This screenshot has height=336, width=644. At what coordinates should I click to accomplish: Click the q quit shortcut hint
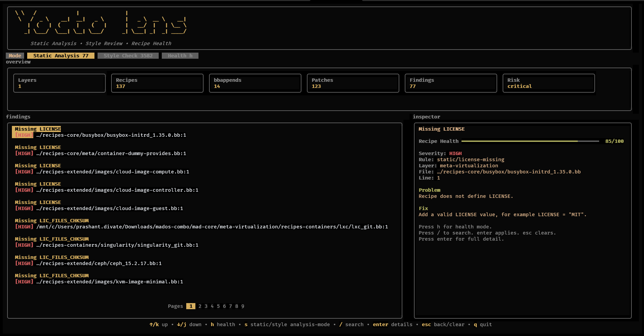483,324
